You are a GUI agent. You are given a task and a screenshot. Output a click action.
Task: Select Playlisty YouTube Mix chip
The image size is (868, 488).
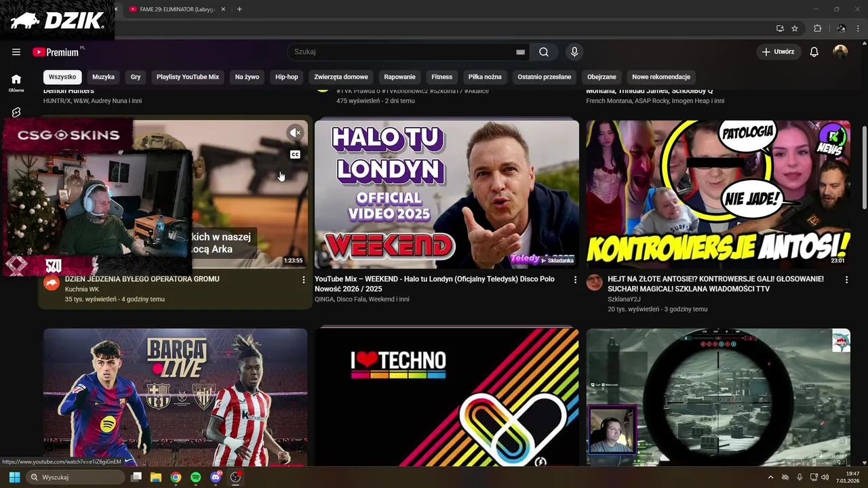188,77
